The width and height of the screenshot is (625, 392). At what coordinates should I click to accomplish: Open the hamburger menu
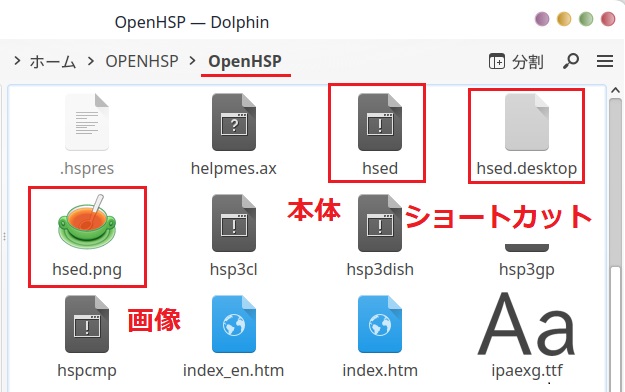pos(605,61)
